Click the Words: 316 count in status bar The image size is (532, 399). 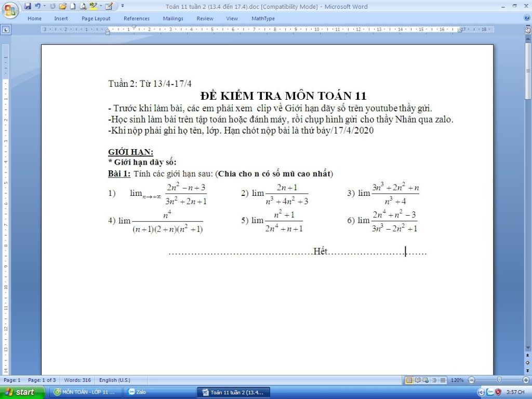pos(77,380)
